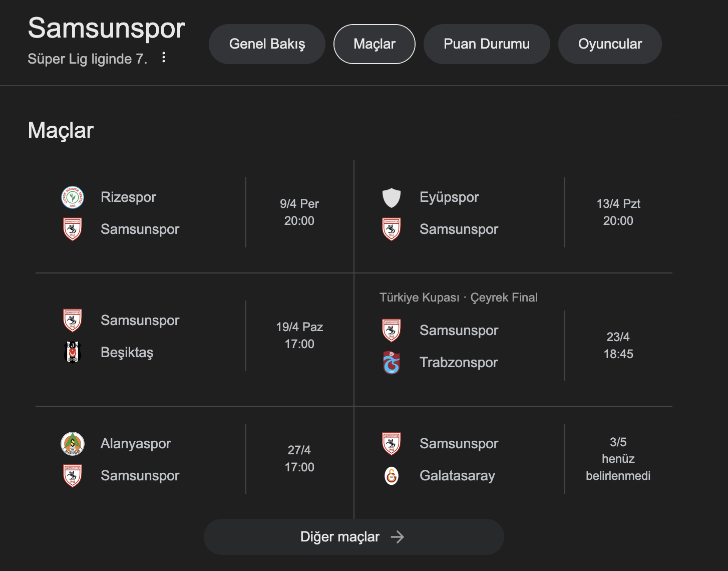Click the Süper Lig liginde 7. text
728x571 pixels.
87,59
